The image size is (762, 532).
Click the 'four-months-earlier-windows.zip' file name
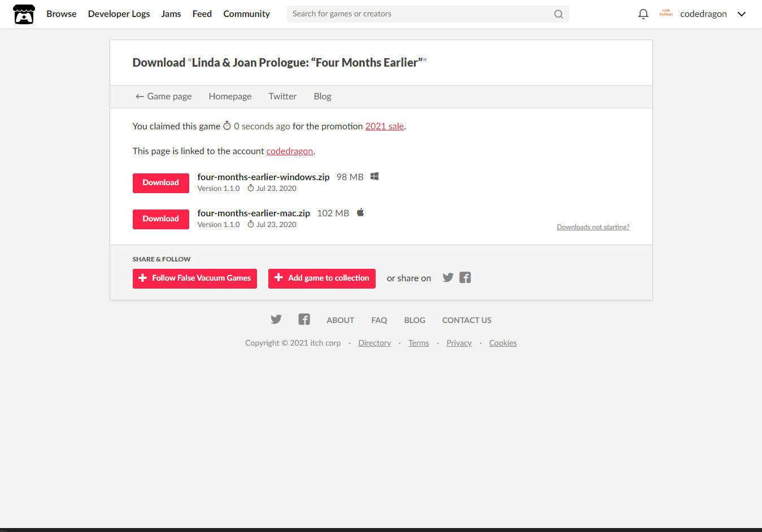(263, 177)
